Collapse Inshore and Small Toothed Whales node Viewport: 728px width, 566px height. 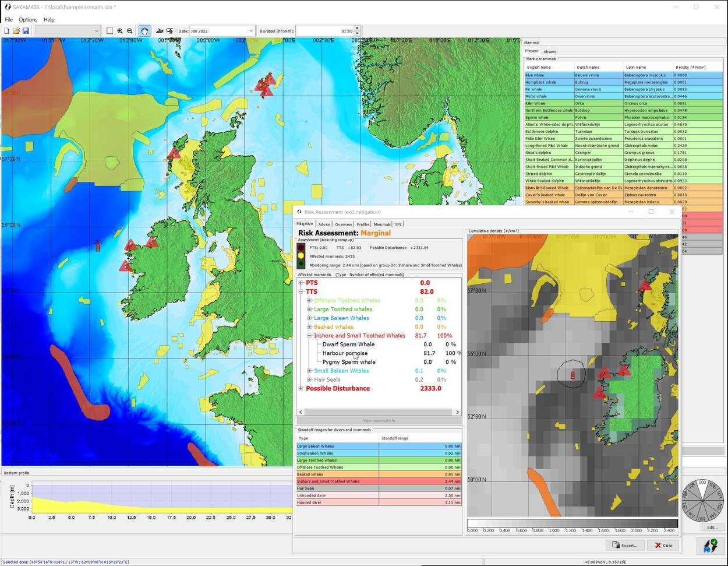310,336
